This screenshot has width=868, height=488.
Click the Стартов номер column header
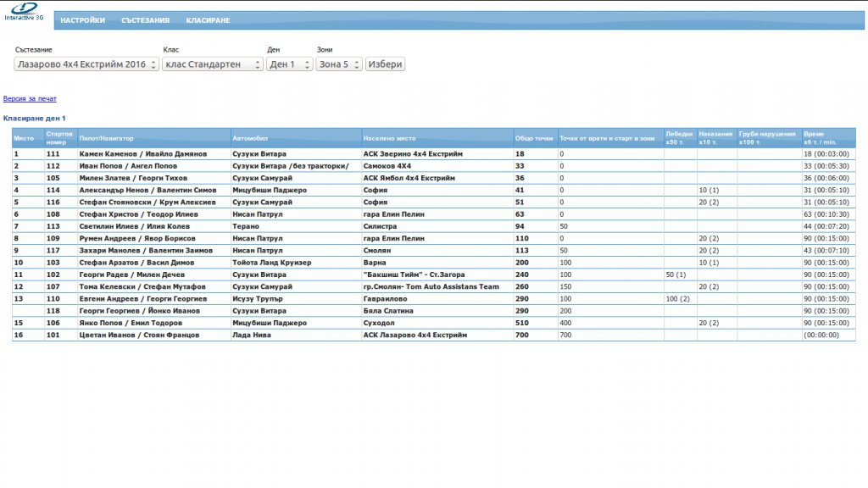pos(60,138)
